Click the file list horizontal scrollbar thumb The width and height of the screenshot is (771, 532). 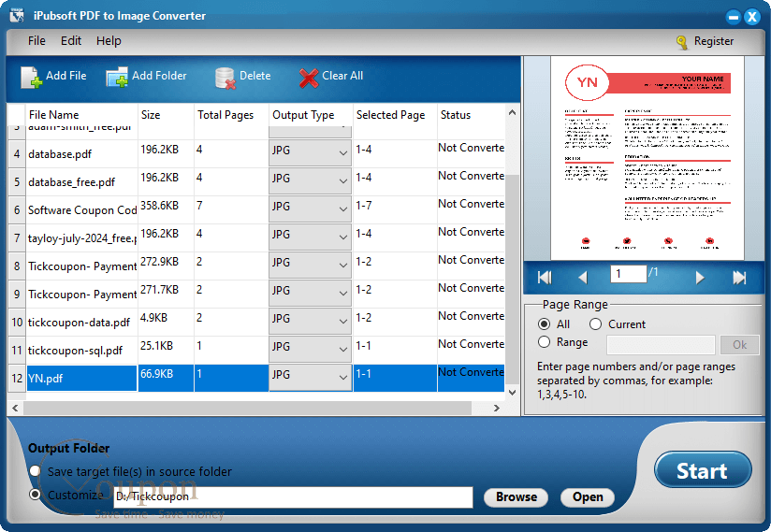(x=247, y=408)
